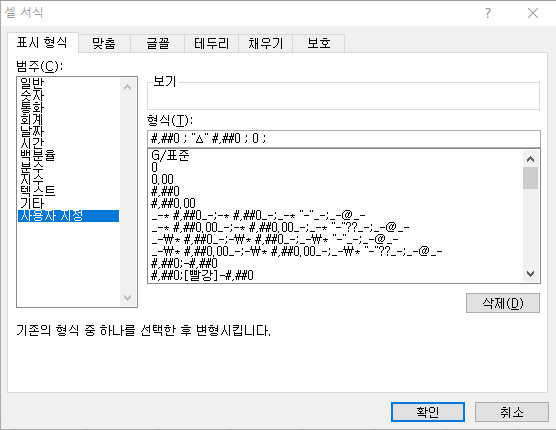The height and width of the screenshot is (430, 556).
Task: Click into the 형식 format code field
Action: (x=344, y=139)
